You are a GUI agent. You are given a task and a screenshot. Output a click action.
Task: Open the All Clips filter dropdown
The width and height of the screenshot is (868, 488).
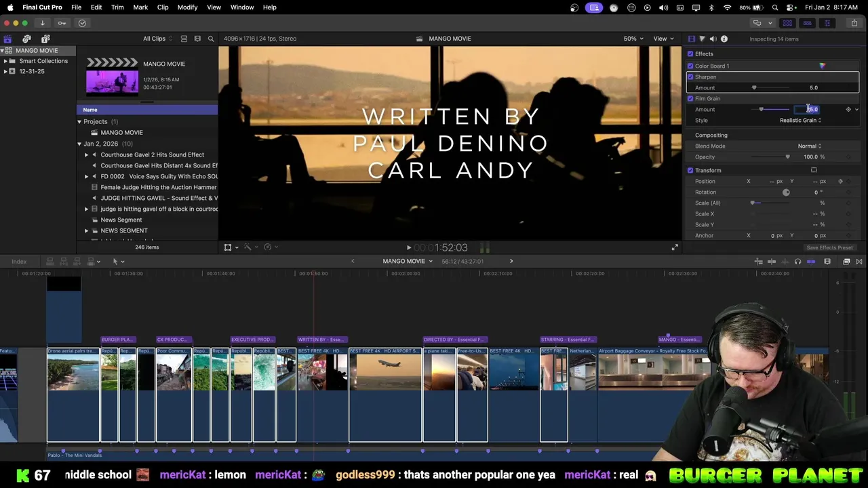click(157, 39)
